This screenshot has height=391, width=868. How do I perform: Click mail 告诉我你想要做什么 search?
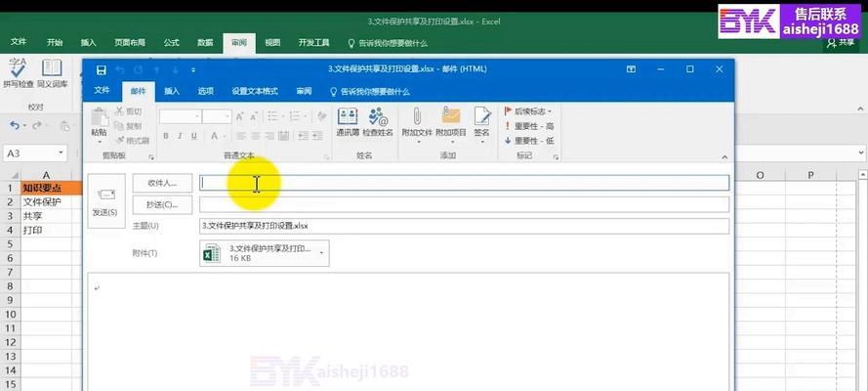point(369,92)
